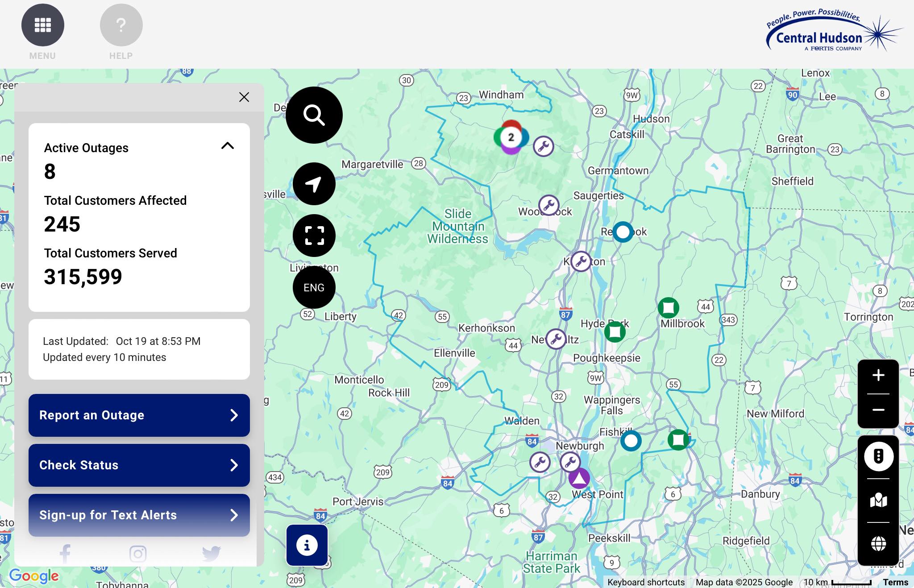Zoom out on the map

pyautogui.click(x=878, y=410)
